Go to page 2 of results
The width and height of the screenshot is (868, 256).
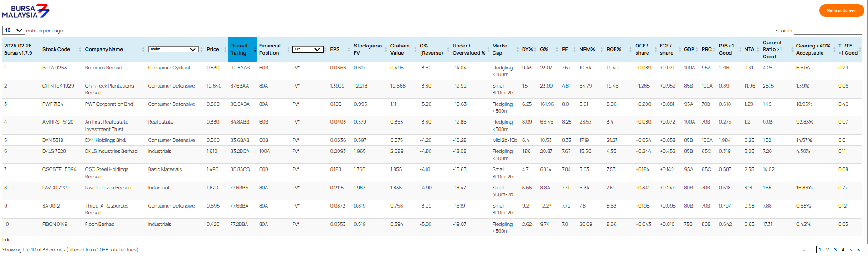point(827,250)
